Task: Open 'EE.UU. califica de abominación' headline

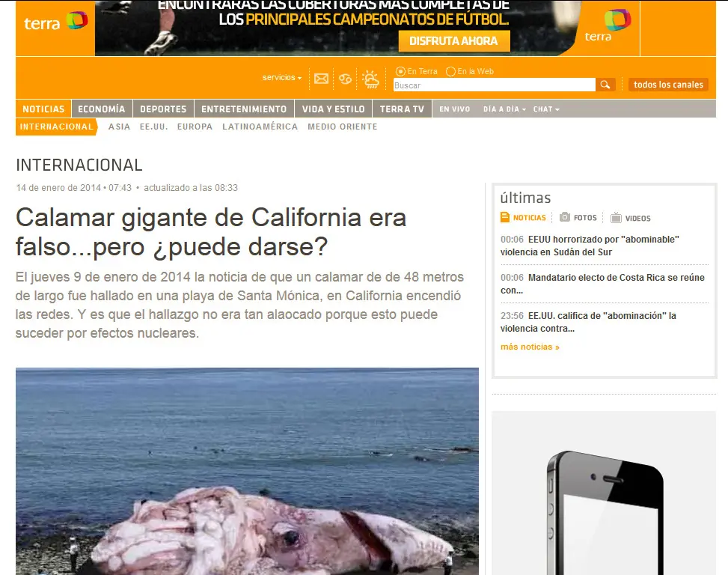Action: 588,322
